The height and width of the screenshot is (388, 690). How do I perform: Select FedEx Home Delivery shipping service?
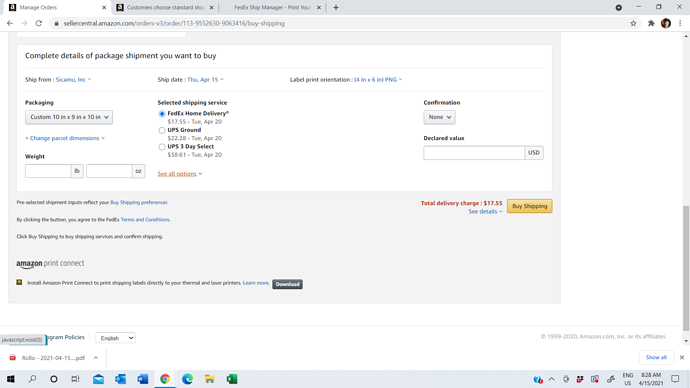point(162,113)
